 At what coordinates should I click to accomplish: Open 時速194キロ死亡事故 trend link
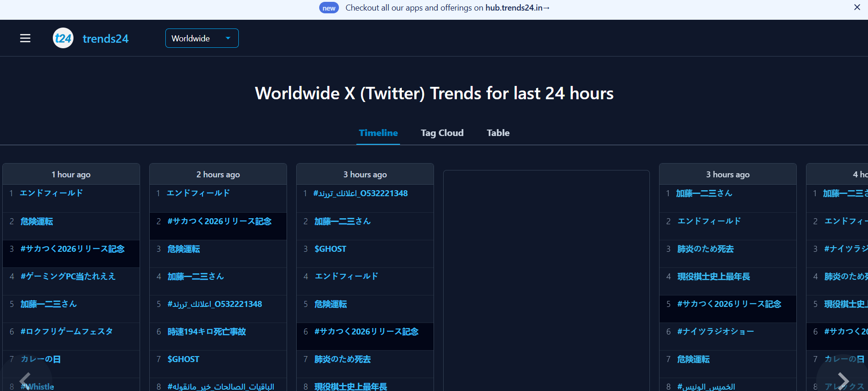pos(207,332)
